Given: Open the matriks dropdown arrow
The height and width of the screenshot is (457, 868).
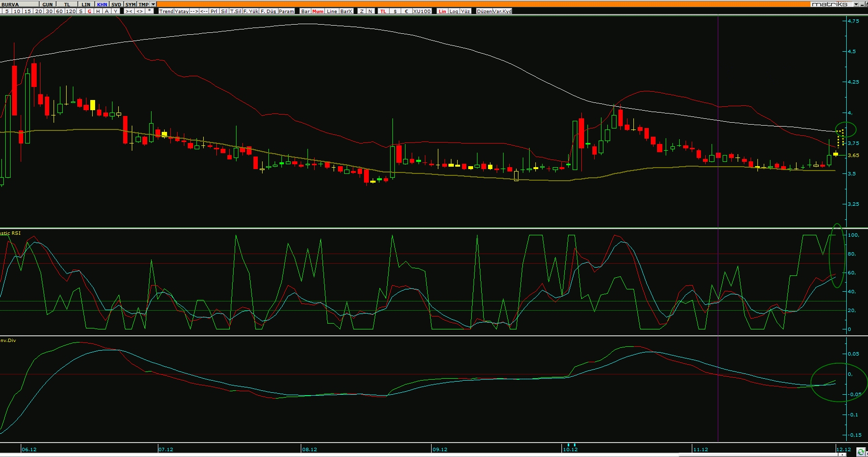Looking at the screenshot, I should click(856, 4).
